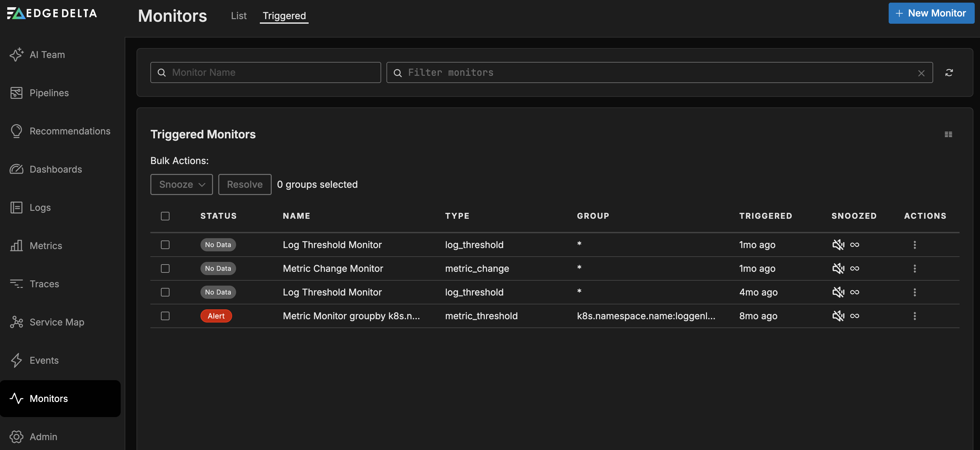The image size is (980, 450).
Task: Open the table column settings icon
Action: (x=948, y=134)
